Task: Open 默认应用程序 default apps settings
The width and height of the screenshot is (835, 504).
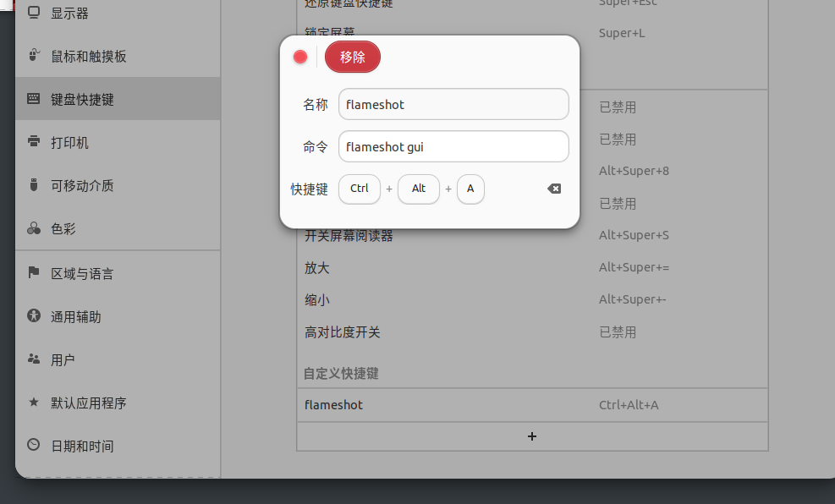Action: tap(118, 403)
